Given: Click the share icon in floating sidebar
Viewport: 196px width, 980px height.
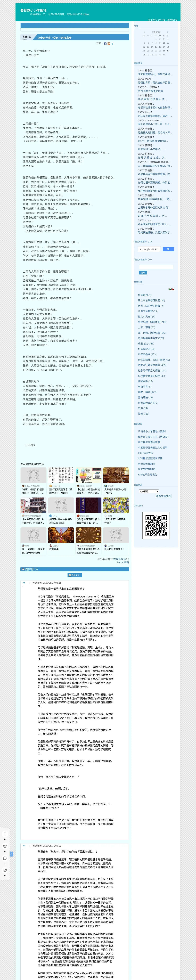Looking at the screenshot, I should pos(5,870).
